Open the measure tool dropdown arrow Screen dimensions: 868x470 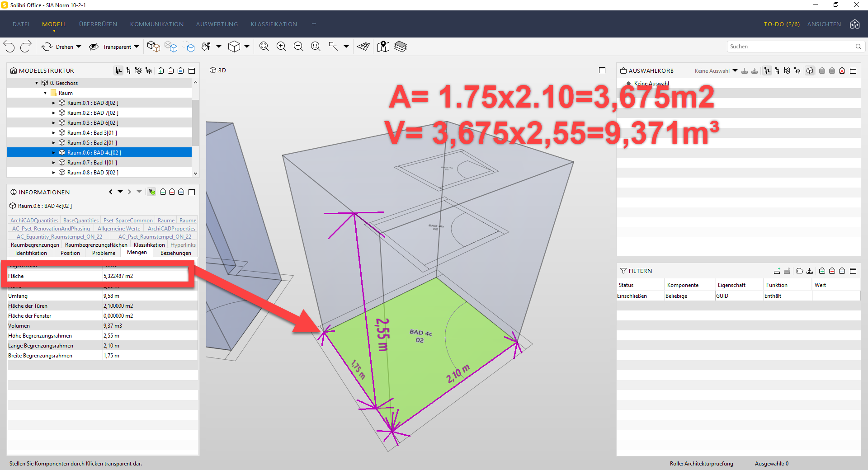346,47
